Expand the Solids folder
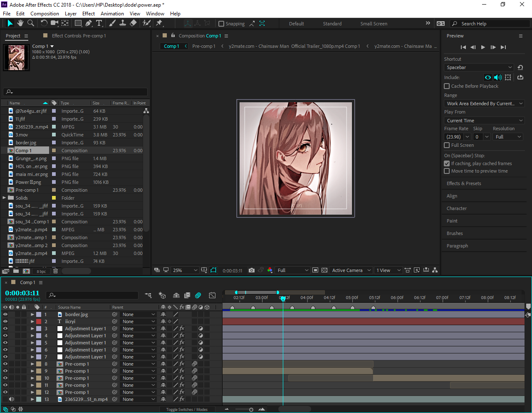Image resolution: width=532 pixels, height=413 pixels. 4,198
